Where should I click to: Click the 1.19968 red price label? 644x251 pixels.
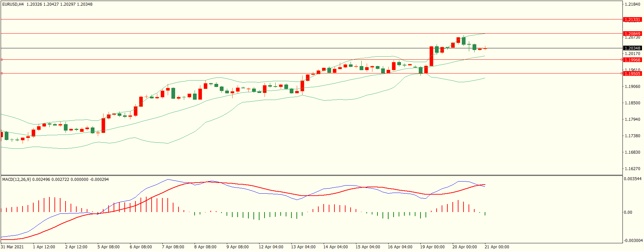pos(632,60)
